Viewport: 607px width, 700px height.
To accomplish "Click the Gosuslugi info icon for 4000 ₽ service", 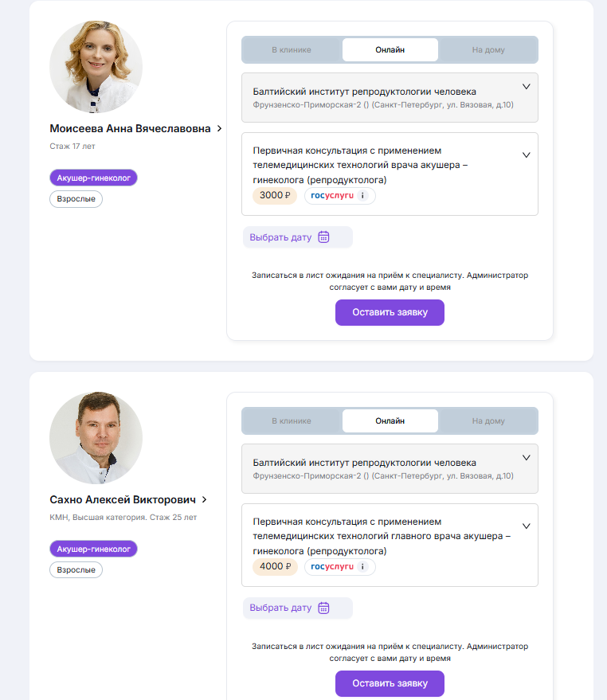I will click(362, 567).
